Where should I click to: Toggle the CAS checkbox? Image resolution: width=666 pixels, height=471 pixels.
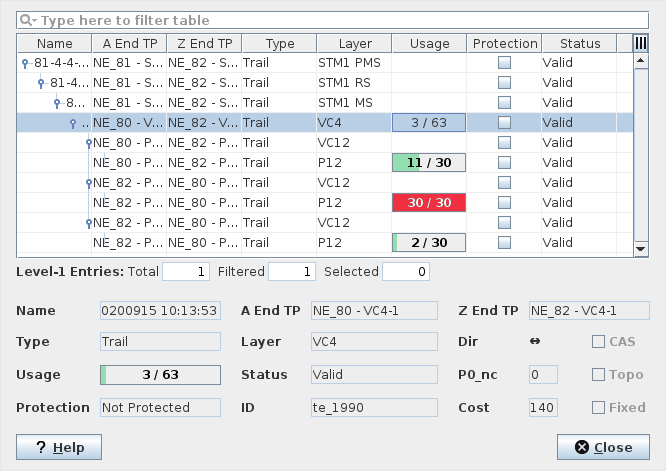[600, 342]
